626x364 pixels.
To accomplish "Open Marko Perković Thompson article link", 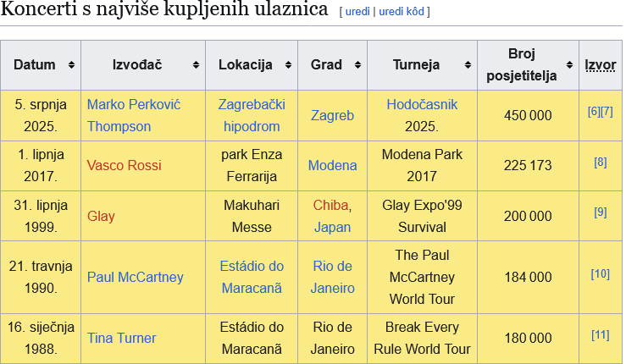I will pos(134,115).
